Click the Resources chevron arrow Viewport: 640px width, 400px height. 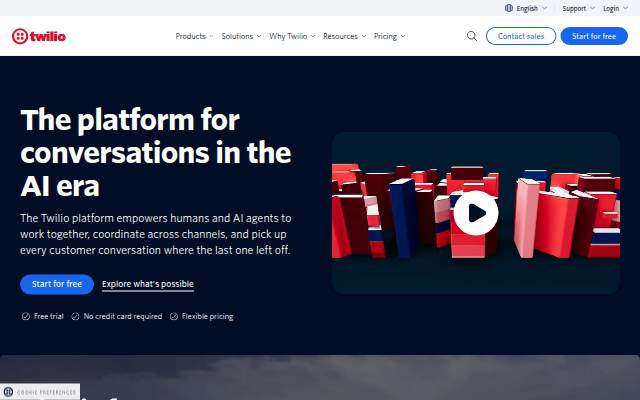coord(364,36)
